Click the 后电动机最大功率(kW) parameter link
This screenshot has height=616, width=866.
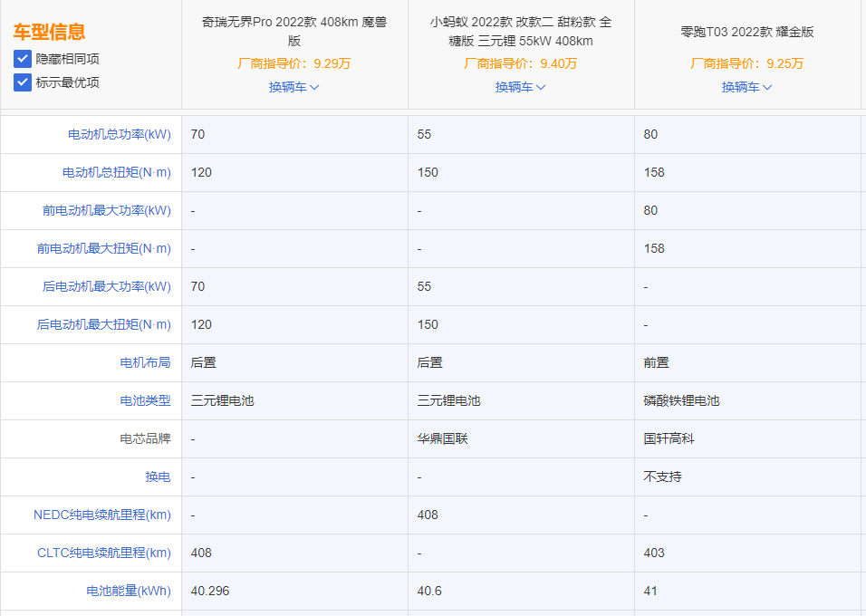click(x=107, y=287)
